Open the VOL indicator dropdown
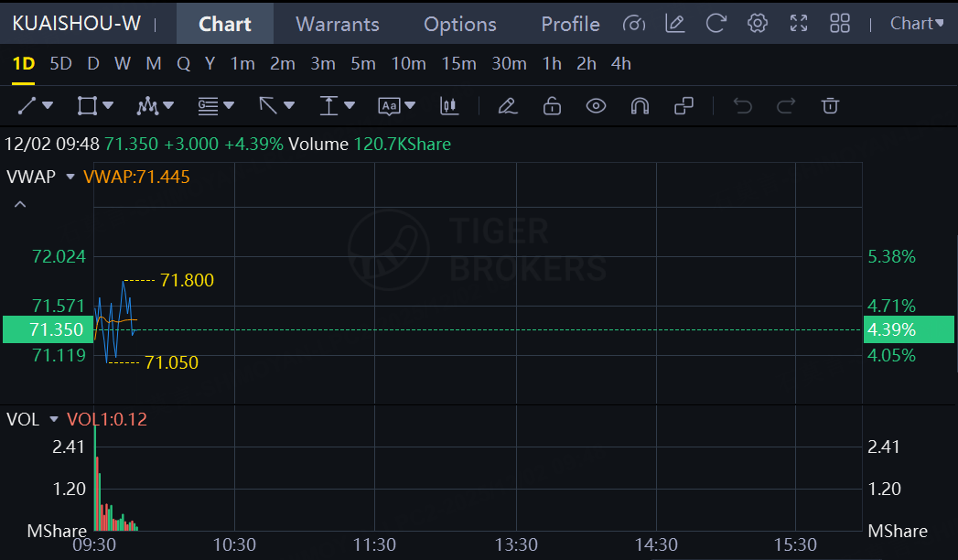 55,420
